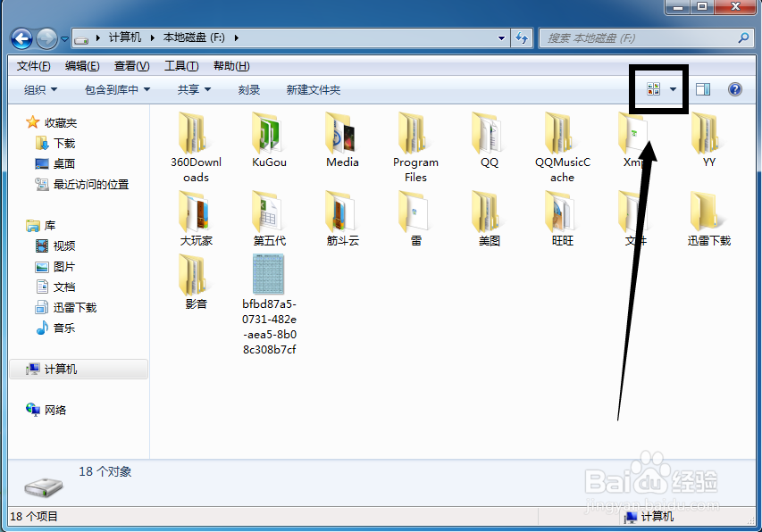This screenshot has width=762, height=532.
Task: Select the QQ folder
Action: click(x=489, y=140)
